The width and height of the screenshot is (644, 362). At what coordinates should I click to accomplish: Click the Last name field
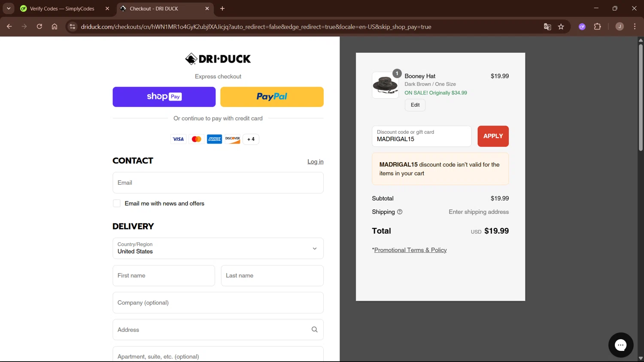tap(272, 276)
